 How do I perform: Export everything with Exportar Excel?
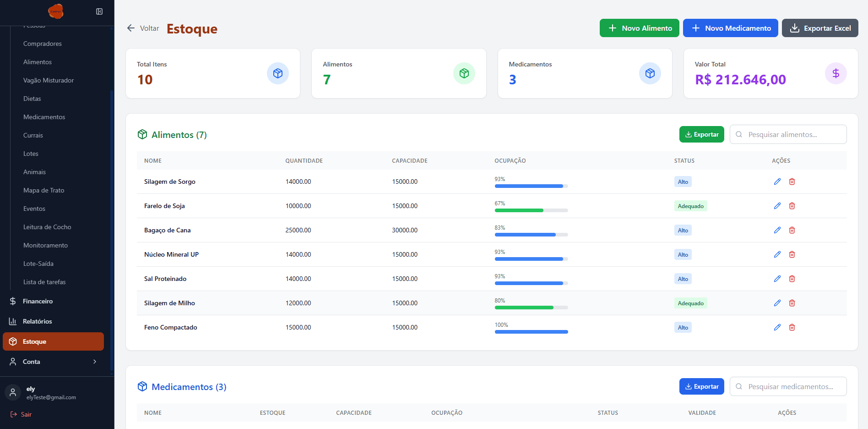click(819, 28)
